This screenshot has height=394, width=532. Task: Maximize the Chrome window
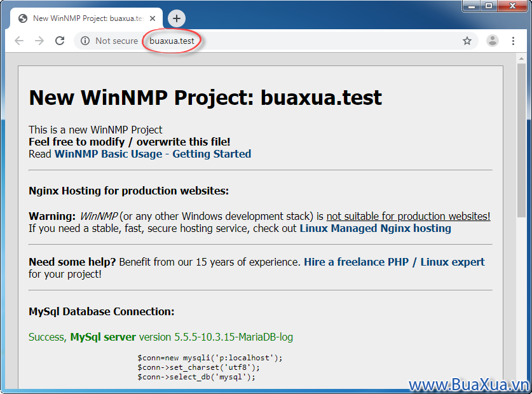click(x=489, y=6)
